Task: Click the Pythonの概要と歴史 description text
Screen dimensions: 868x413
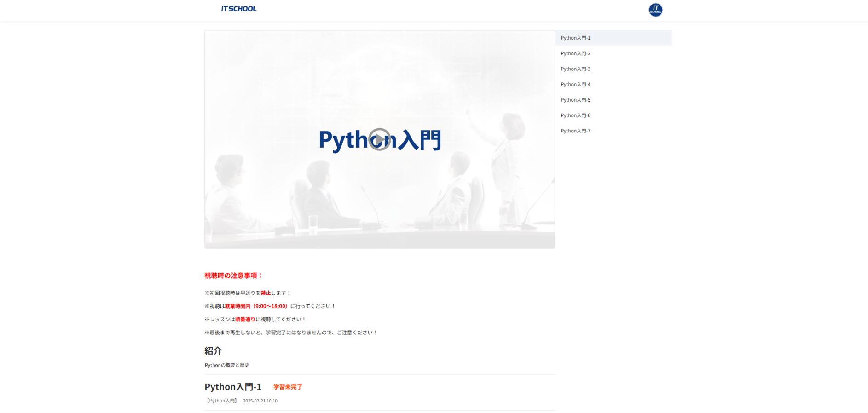Action: pos(227,365)
